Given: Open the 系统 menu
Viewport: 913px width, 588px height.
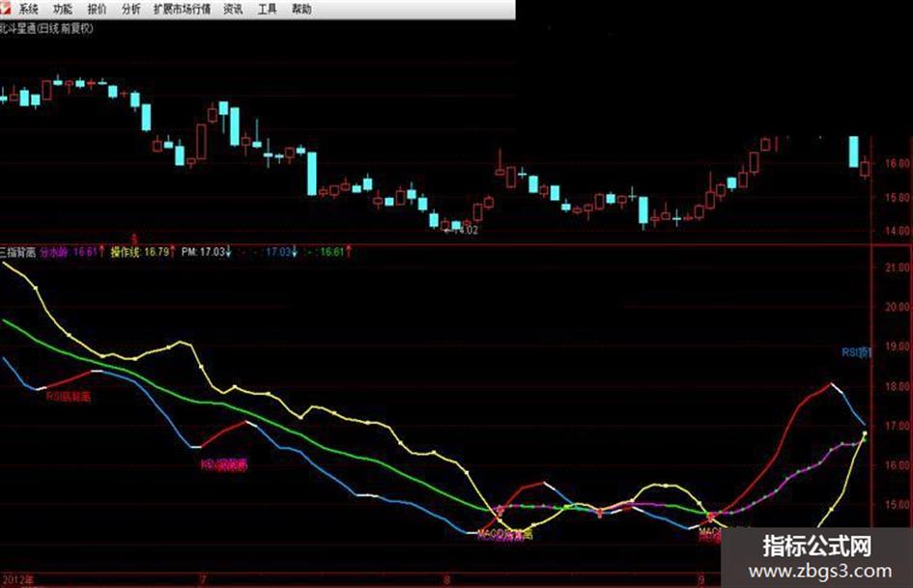Looking at the screenshot, I should [x=28, y=9].
